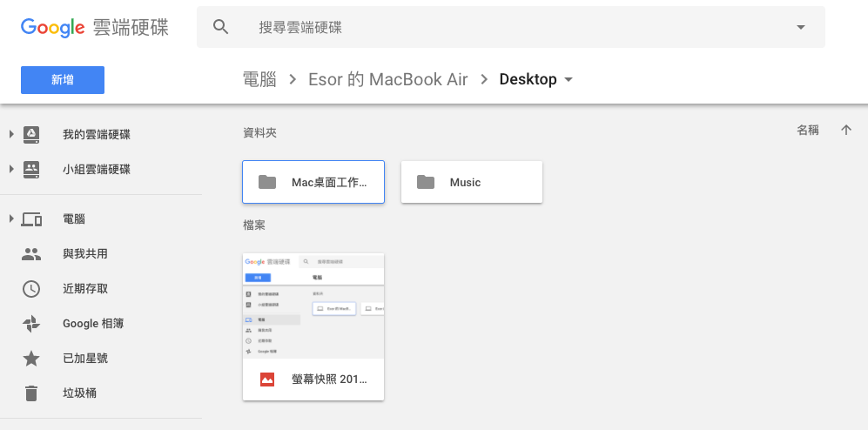This screenshot has height=430, width=868.
Task: Select the Mac桌面工作... folder
Action: [x=313, y=182]
